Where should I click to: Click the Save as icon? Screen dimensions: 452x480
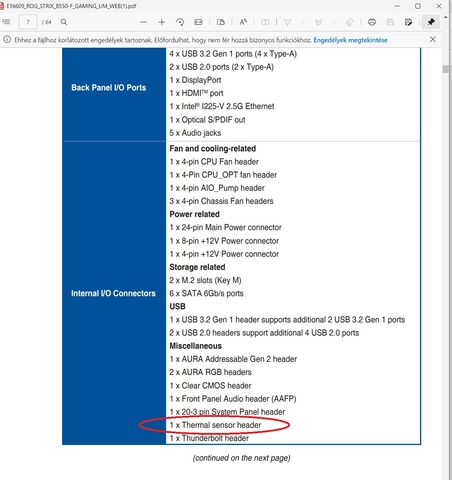click(408, 22)
